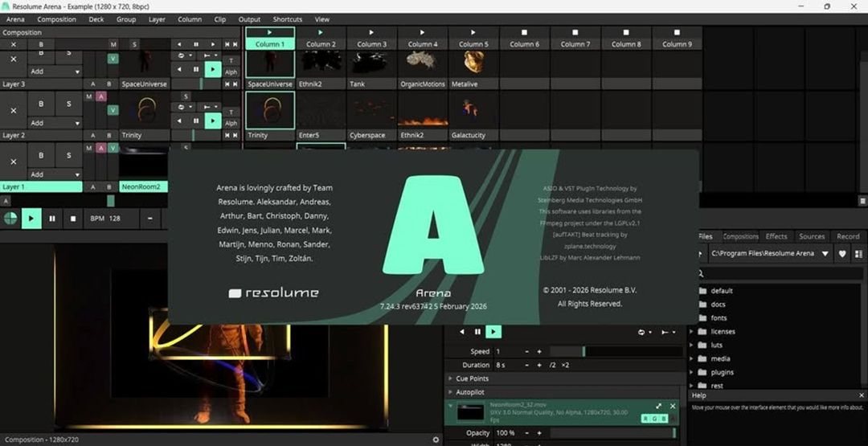Double the duration with ×2 button
The height and width of the screenshot is (446, 868).
(x=565, y=365)
